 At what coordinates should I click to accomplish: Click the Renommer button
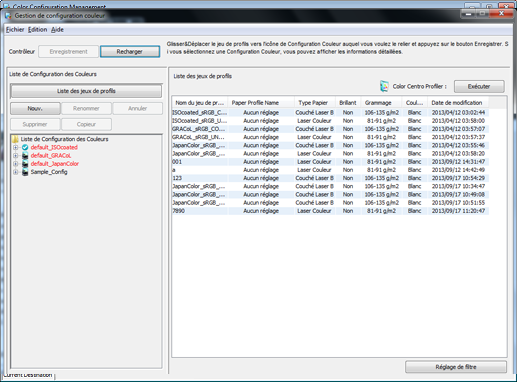pyautogui.click(x=86, y=108)
